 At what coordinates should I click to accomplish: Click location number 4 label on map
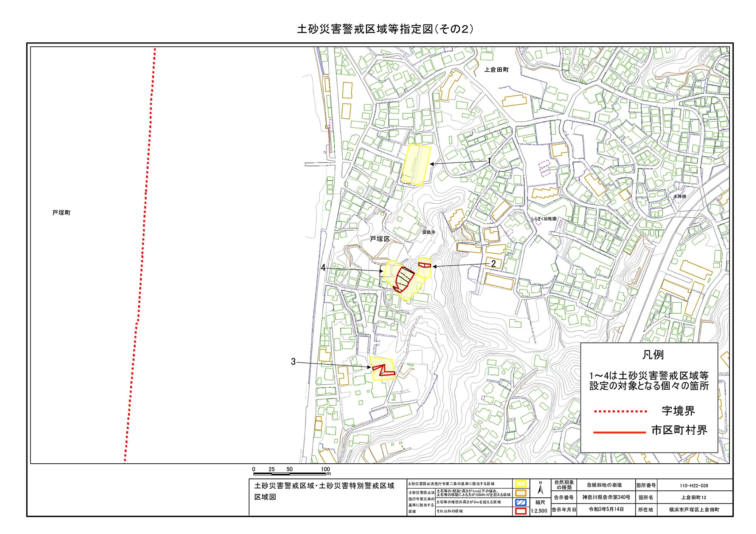[x=323, y=268]
